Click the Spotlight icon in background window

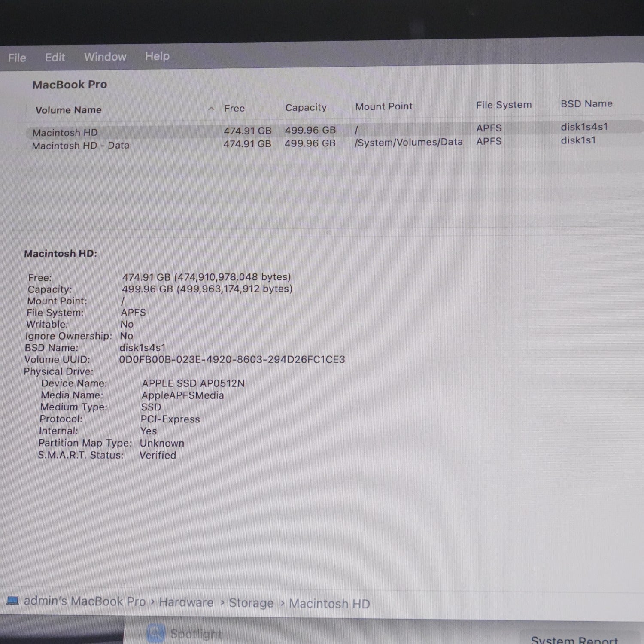[x=155, y=633]
